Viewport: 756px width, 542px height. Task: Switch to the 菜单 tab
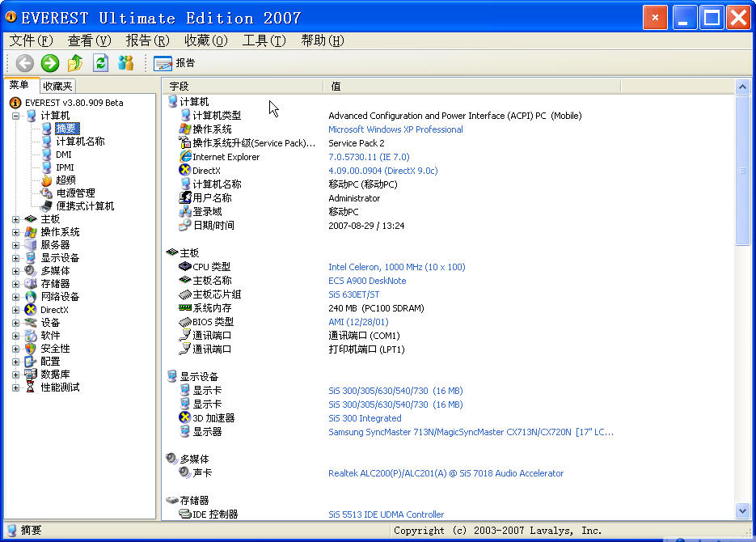pos(19,85)
